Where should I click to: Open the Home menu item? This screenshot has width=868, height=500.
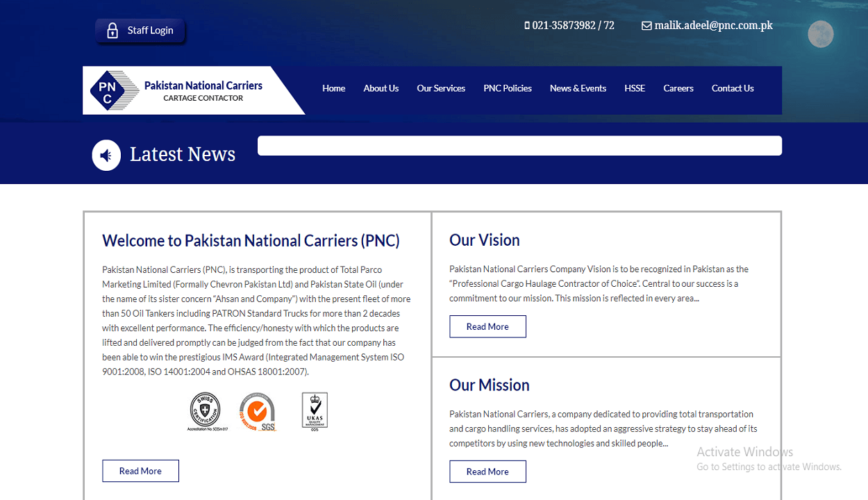[333, 88]
